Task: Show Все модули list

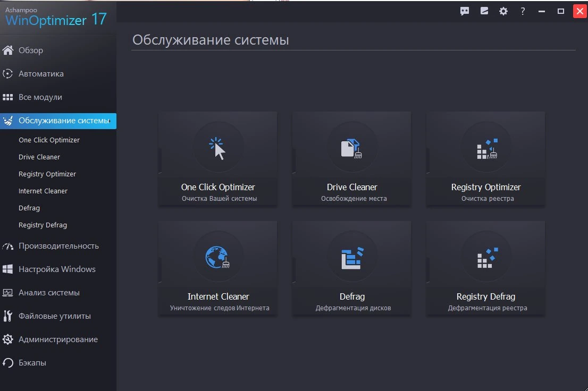Action: tap(40, 97)
